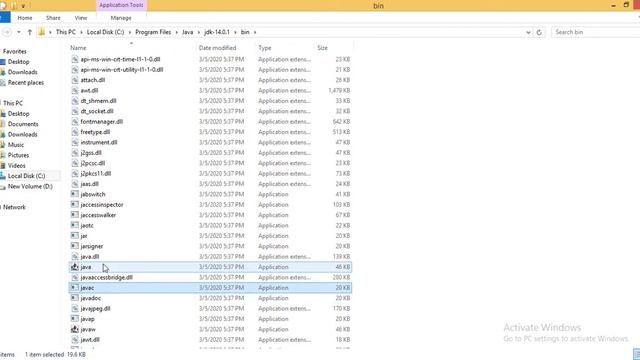The image size is (640, 360).
Task: Open the Manage ribbon tab
Action: click(121, 18)
